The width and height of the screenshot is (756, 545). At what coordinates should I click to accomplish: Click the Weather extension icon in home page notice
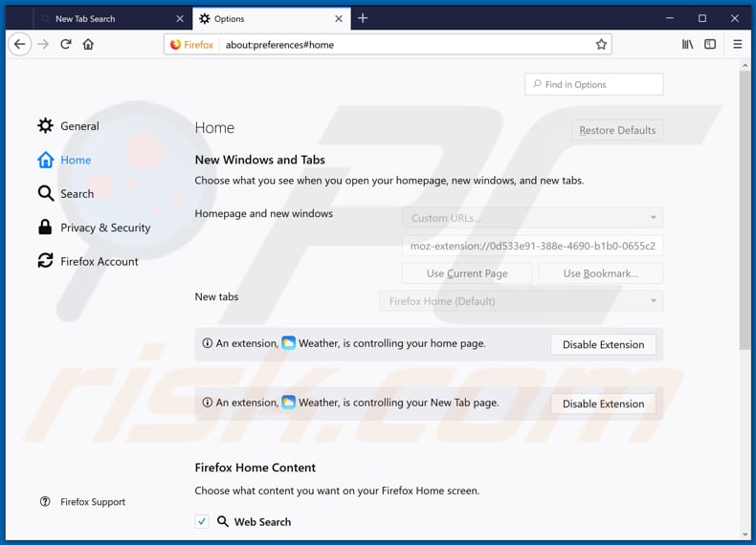pos(288,343)
